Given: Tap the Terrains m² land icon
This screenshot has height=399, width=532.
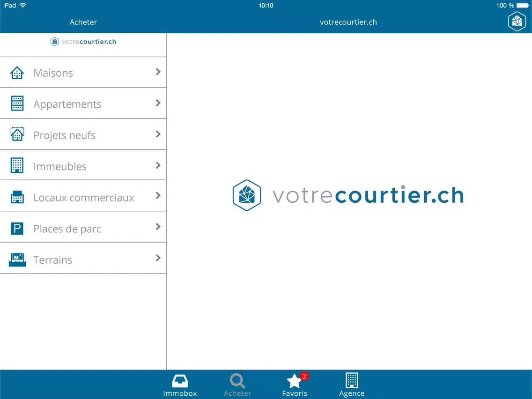Looking at the screenshot, I should tap(17, 260).
